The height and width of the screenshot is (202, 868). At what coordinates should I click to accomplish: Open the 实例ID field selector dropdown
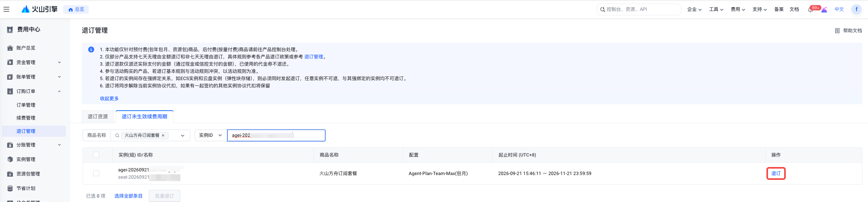click(210, 135)
